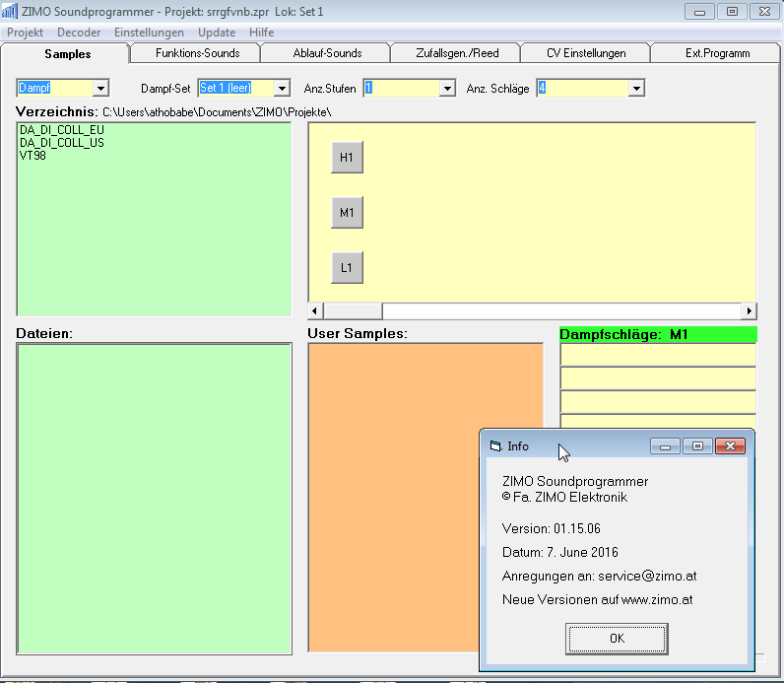784x683 pixels.
Task: Click the Datum: 7. June 2016 line
Action: coord(560,552)
